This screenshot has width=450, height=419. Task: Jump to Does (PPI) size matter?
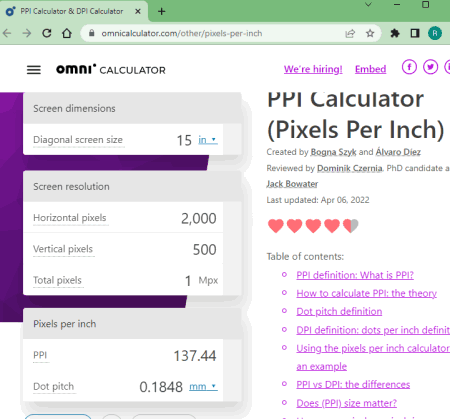346,403
